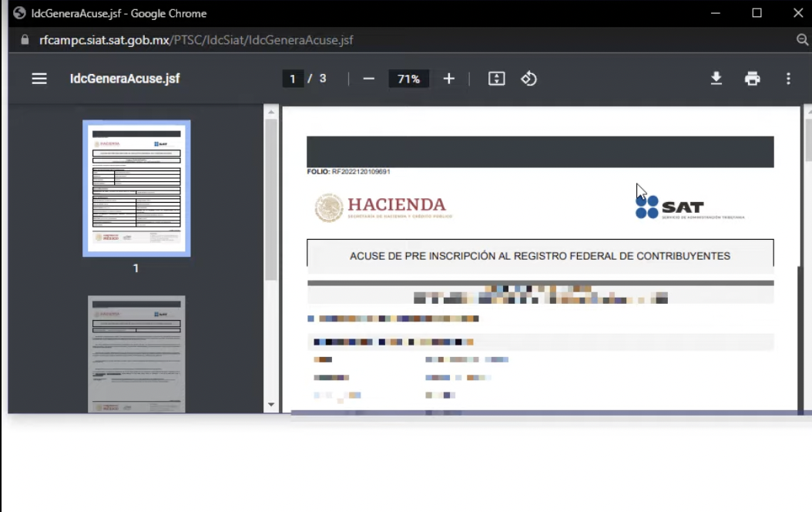The image size is (812, 512).
Task: Click the globe icon in the title bar
Action: (x=20, y=13)
